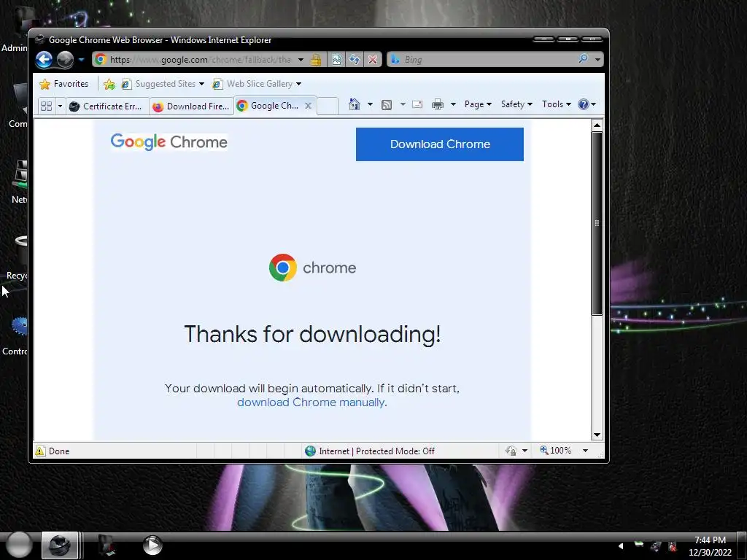Click Add to Favorites Bar star icon

(109, 85)
